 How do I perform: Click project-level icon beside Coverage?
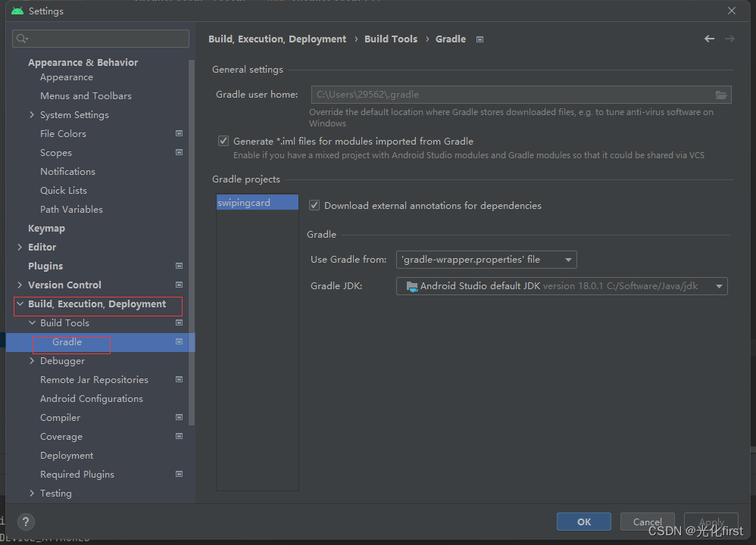[x=179, y=436]
